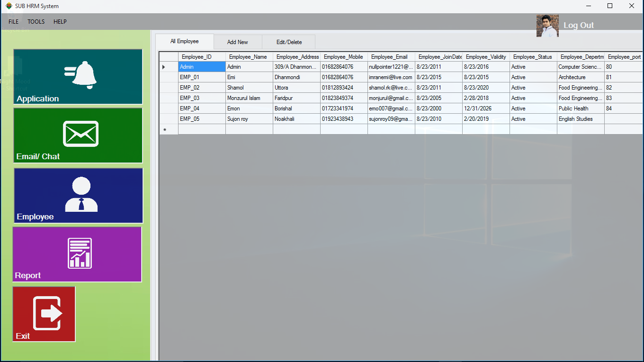Click the envelope icon on Email/Chat tile

[x=80, y=133]
